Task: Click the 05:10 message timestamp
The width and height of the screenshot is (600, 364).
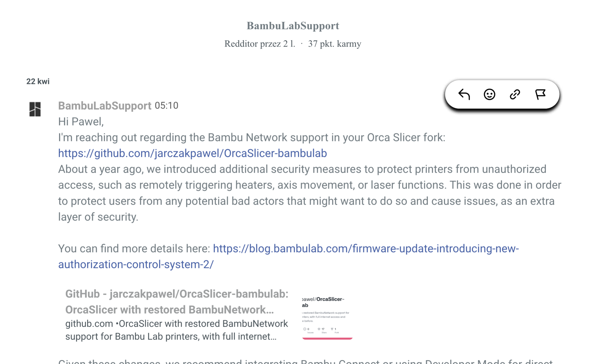Action: point(166,106)
